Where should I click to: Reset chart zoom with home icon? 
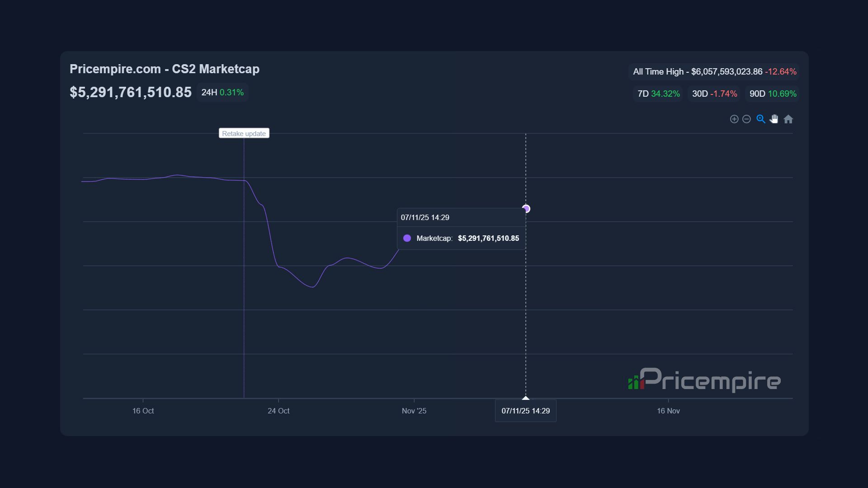coord(788,119)
